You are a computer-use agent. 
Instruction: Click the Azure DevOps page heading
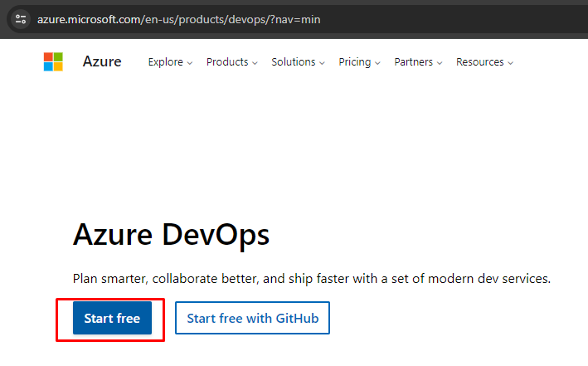pyautogui.click(x=172, y=235)
